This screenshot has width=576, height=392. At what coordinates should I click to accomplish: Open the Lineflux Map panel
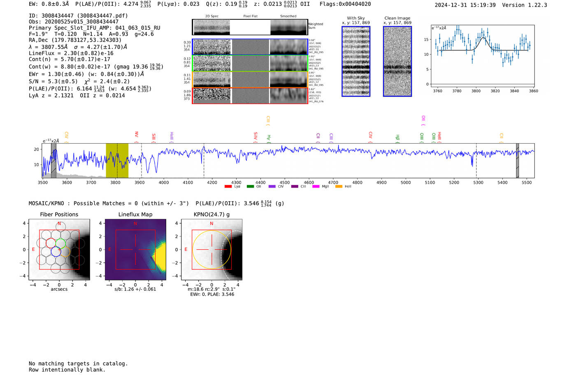135,250
